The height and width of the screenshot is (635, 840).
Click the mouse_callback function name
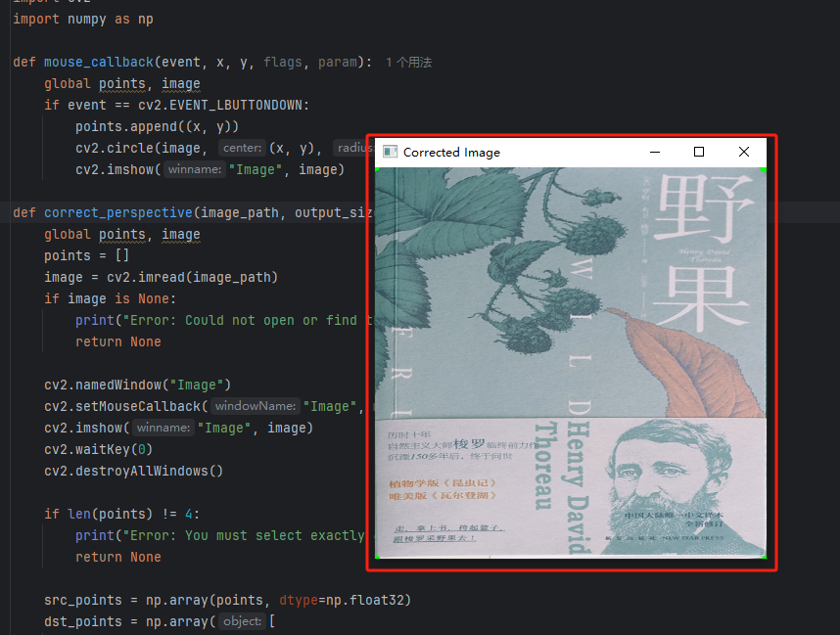click(99, 63)
